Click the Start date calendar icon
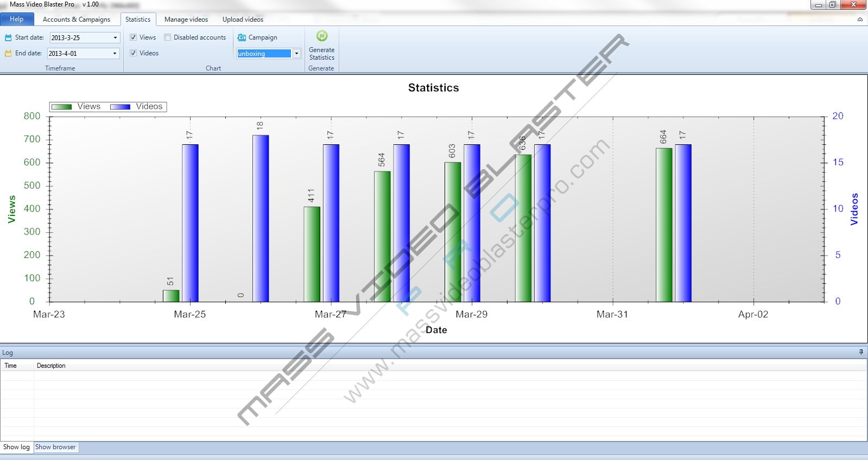This screenshot has width=868, height=460. (8, 37)
